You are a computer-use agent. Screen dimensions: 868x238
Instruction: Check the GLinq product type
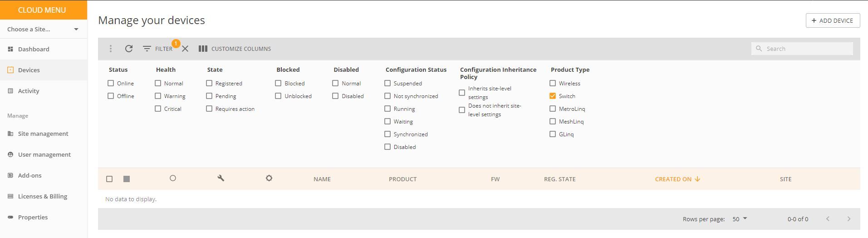tap(553, 134)
